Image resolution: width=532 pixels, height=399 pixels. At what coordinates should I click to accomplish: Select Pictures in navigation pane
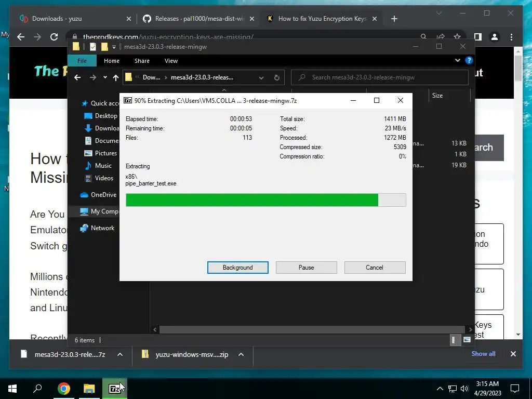tap(100, 153)
